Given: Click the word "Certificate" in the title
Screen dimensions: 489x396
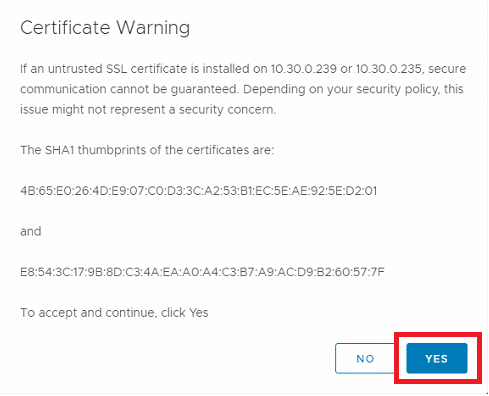Looking at the screenshot, I should [x=65, y=28].
